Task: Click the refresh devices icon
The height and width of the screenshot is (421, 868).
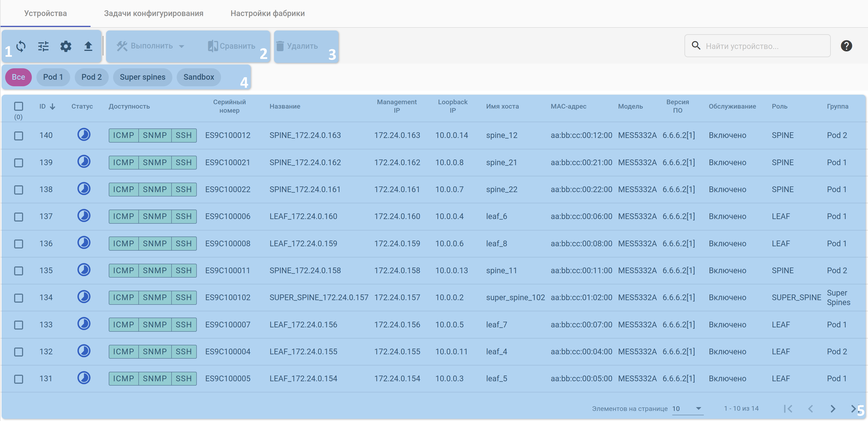Action: pyautogui.click(x=21, y=46)
